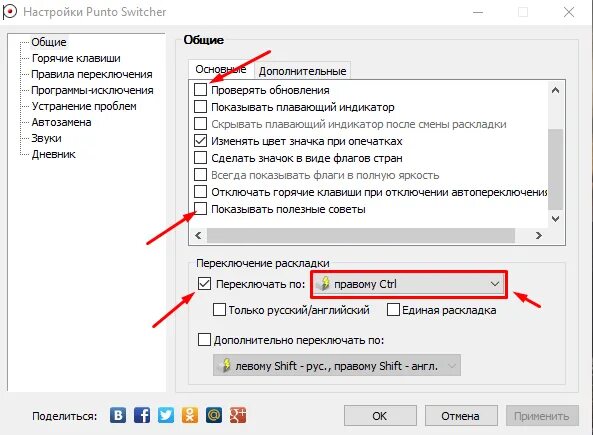Viewport: 593px width, 435px height.
Task: Share via the Twitter icon
Action: pyautogui.click(x=166, y=415)
